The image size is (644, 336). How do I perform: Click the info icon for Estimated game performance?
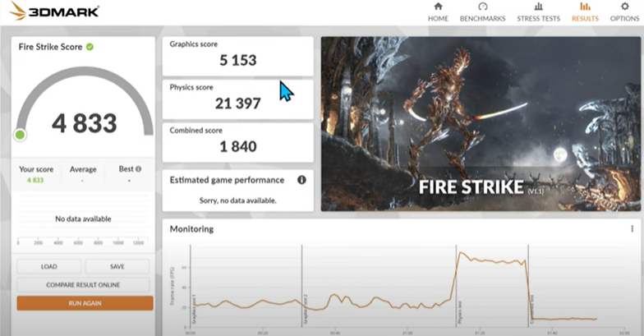pyautogui.click(x=301, y=180)
